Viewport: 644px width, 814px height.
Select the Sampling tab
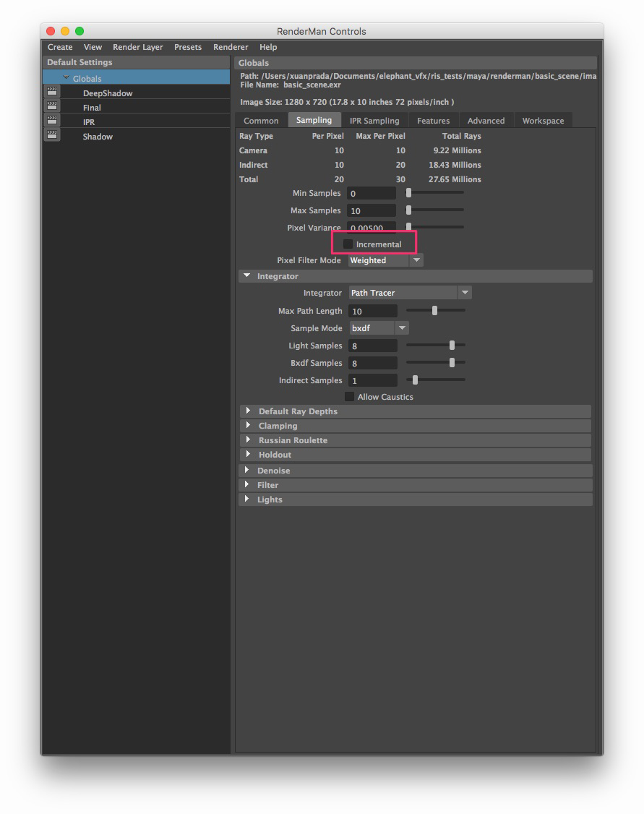[314, 120]
